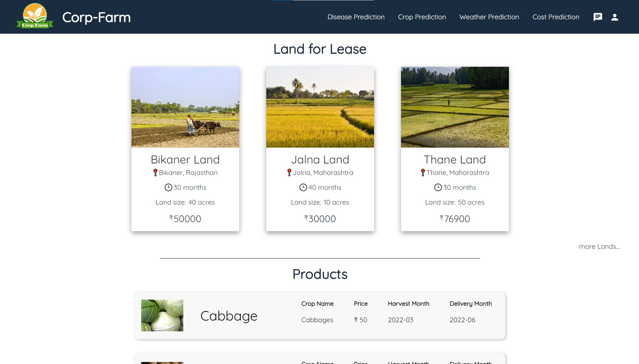This screenshot has width=639, height=364.
Task: Click the 'Harvest Month' column header in Cabbage card
Action: (x=408, y=304)
